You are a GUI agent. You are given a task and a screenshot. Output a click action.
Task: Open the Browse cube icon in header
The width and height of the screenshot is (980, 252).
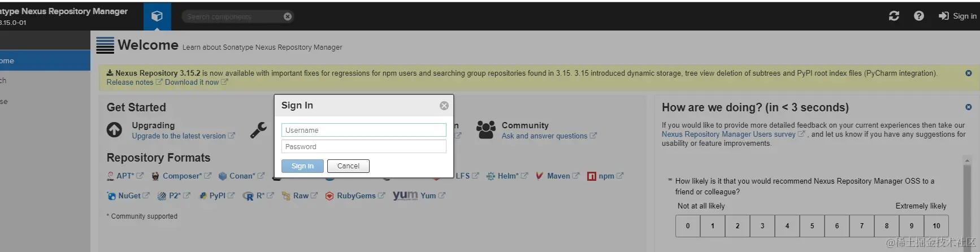pos(157,16)
